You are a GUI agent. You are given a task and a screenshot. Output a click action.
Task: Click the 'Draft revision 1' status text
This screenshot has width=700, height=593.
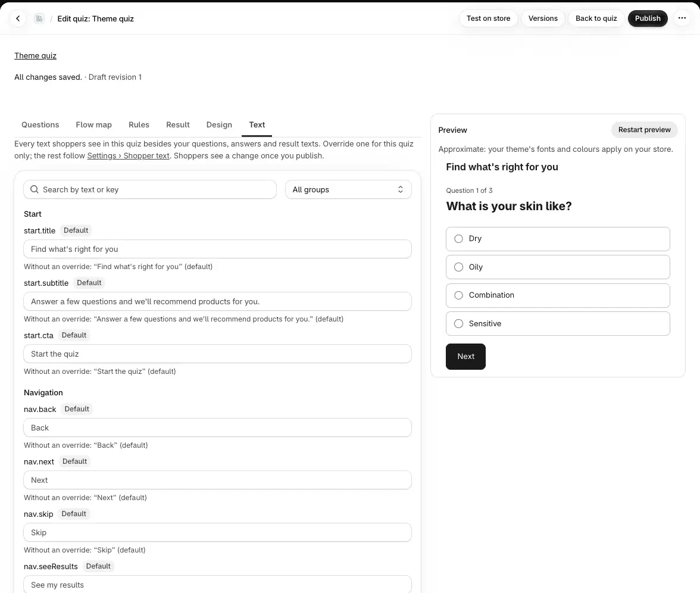point(115,77)
